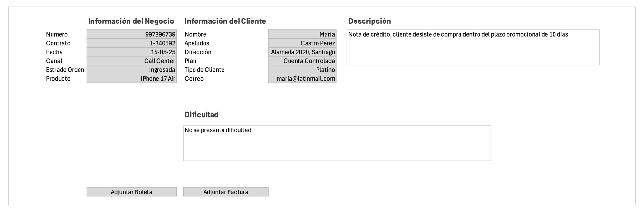Click the Plan field Cuenta Controlada

302,61
